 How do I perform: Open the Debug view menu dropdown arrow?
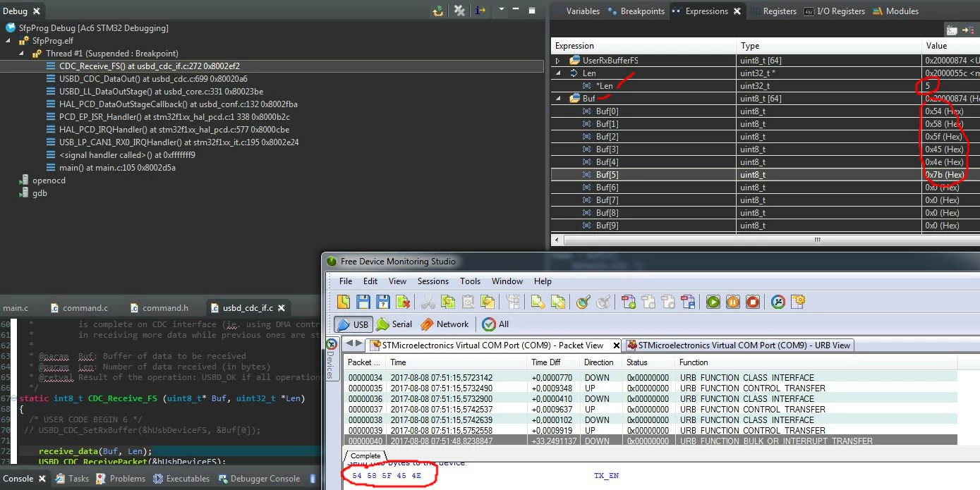tap(502, 10)
